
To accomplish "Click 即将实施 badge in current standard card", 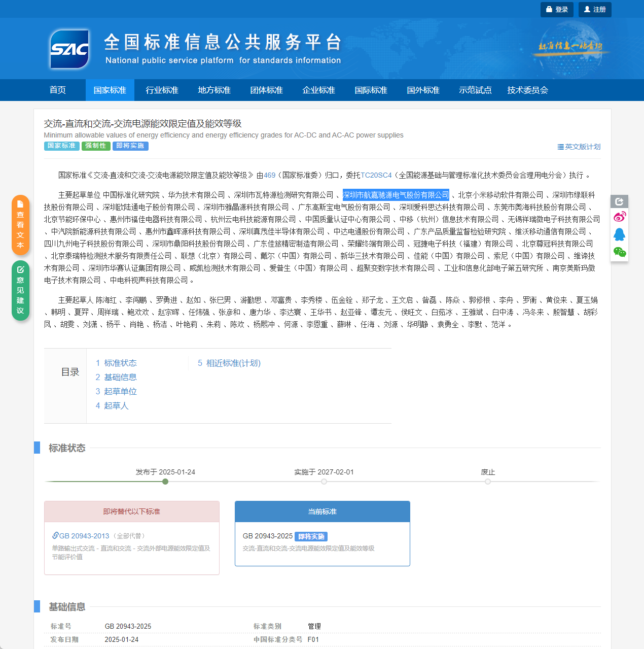I will click(311, 537).
